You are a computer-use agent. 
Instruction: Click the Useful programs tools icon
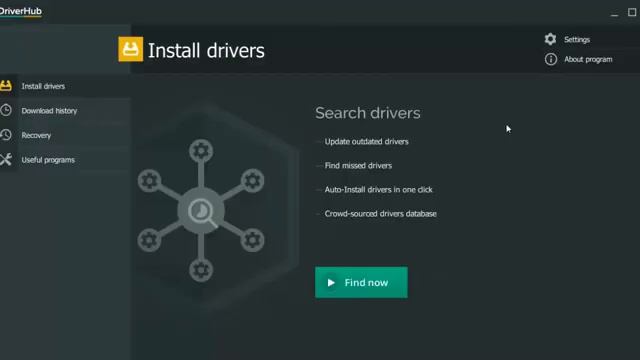tap(6, 160)
